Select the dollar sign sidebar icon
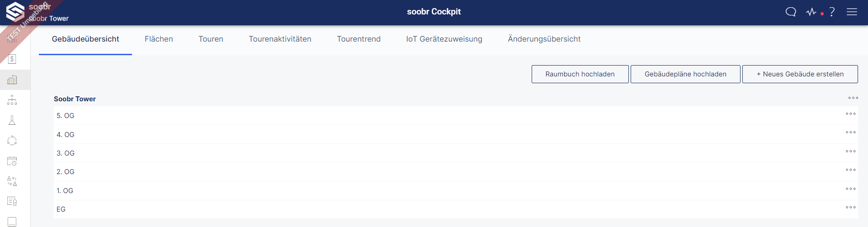This screenshot has width=868, height=227. pyautogui.click(x=12, y=59)
